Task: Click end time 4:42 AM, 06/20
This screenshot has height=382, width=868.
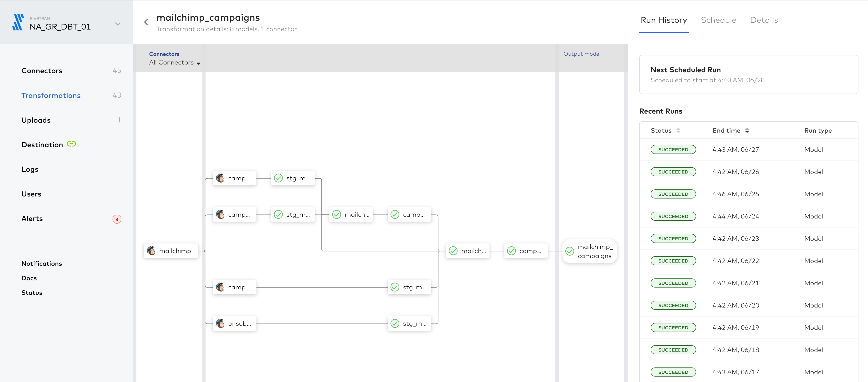Action: point(736,305)
